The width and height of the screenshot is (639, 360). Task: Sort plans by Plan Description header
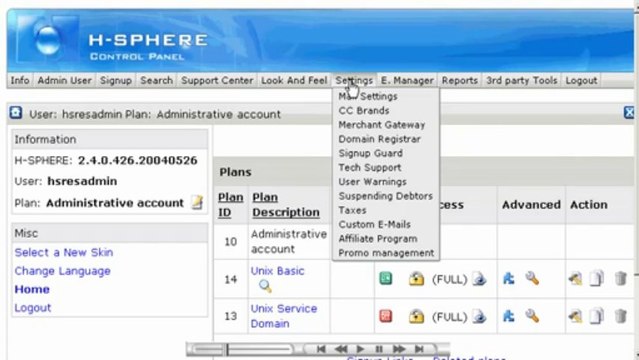pyautogui.click(x=286, y=205)
